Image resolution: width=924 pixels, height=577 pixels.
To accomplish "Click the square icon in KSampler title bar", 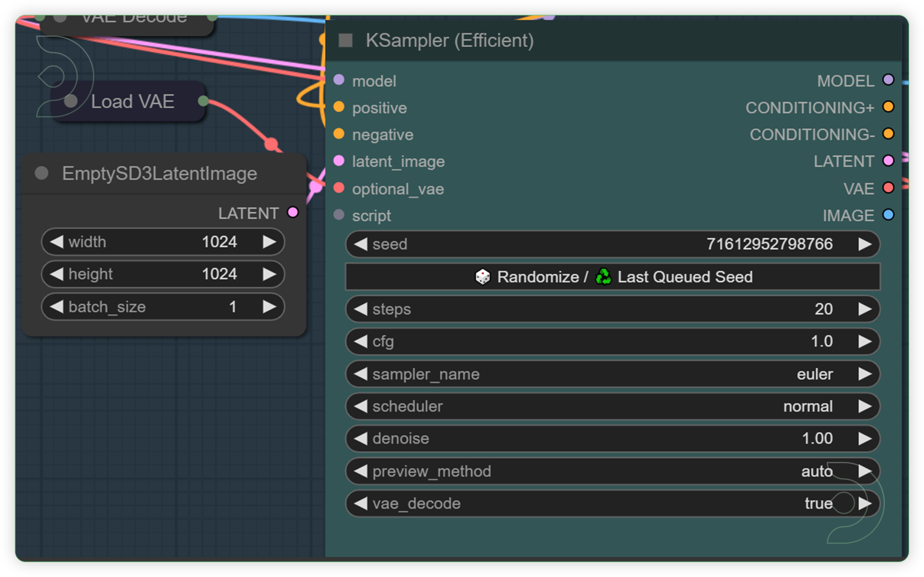I will click(x=345, y=40).
